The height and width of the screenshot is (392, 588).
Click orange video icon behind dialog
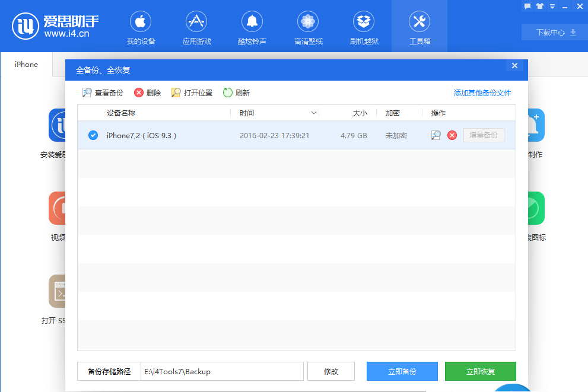[57, 208]
